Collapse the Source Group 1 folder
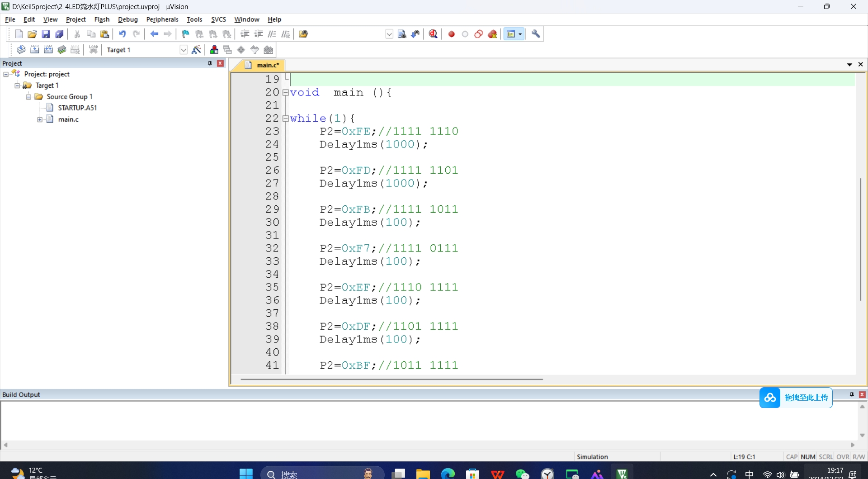Viewport: 868px width, 479px height. (x=28, y=97)
